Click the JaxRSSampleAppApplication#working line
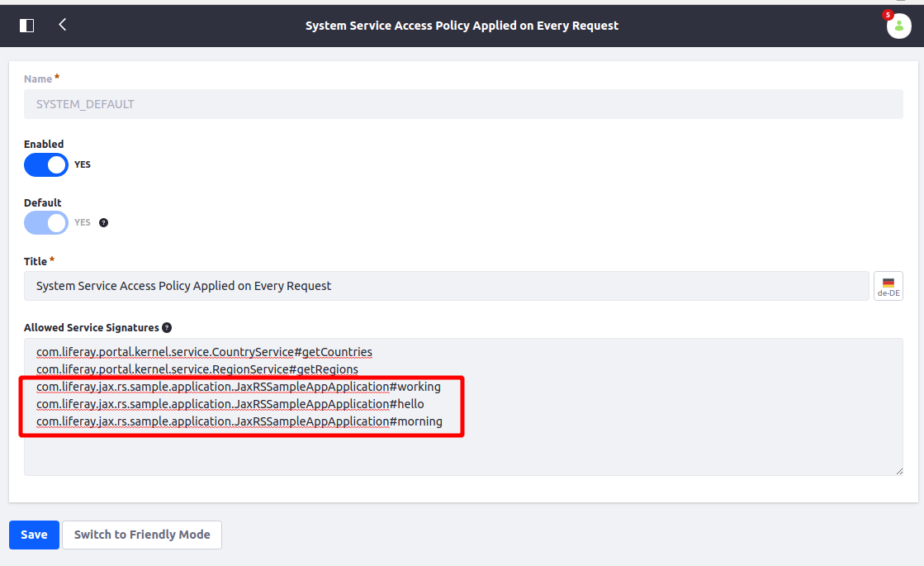This screenshot has width=924, height=566. point(238,387)
